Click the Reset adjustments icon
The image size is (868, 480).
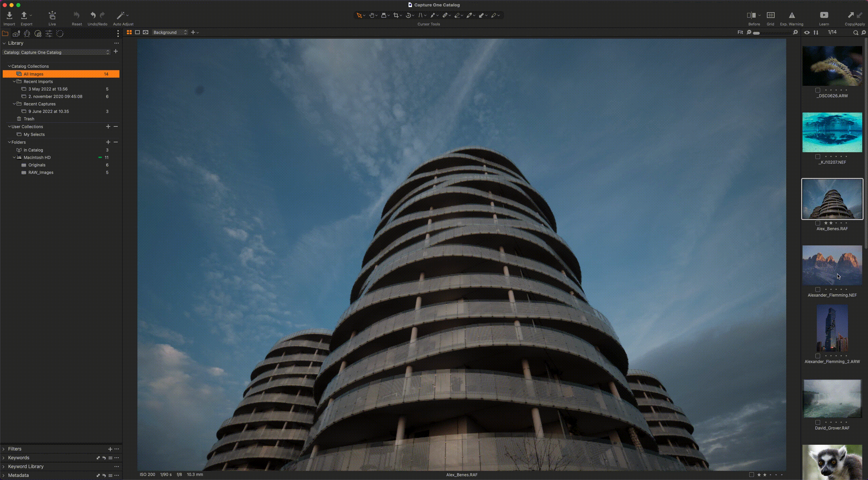[x=77, y=15]
